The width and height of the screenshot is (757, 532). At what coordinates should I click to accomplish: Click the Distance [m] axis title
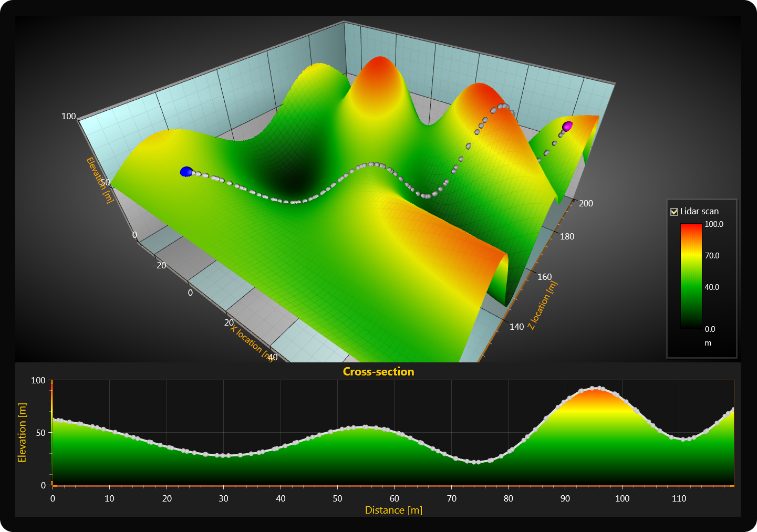coord(393,510)
